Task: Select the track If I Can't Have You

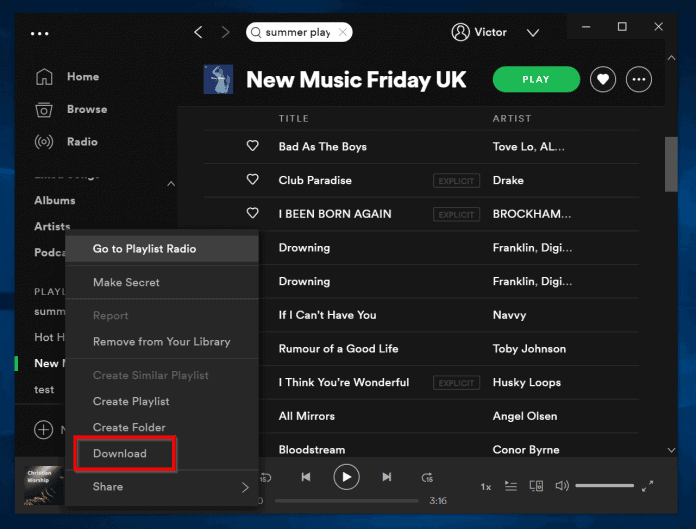Action: (327, 315)
